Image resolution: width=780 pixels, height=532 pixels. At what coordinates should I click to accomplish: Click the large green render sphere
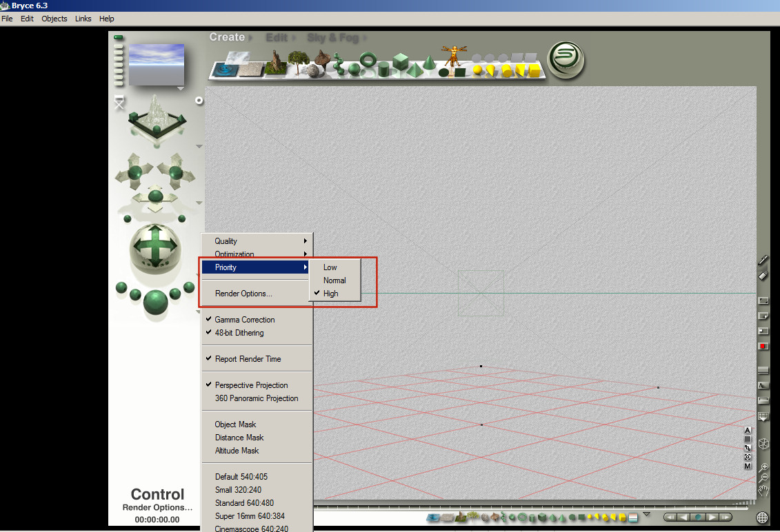click(155, 302)
